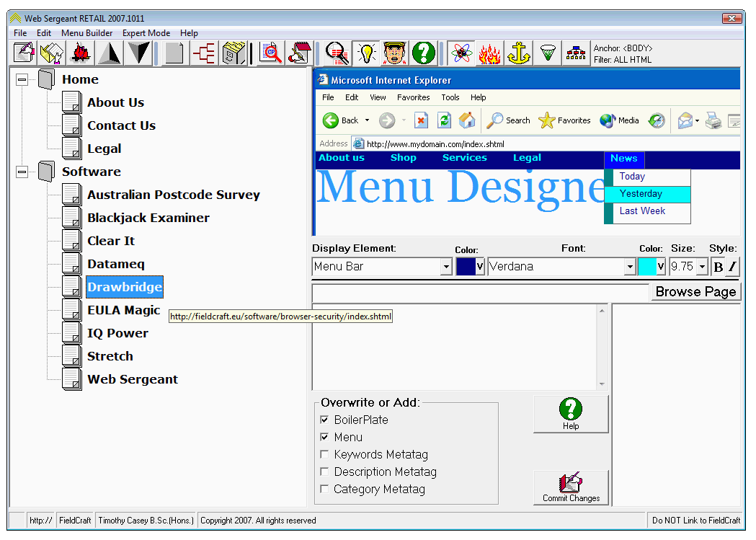The image size is (756, 540).
Task: Click Do NOT Link to FieldCraft
Action: [695, 521]
